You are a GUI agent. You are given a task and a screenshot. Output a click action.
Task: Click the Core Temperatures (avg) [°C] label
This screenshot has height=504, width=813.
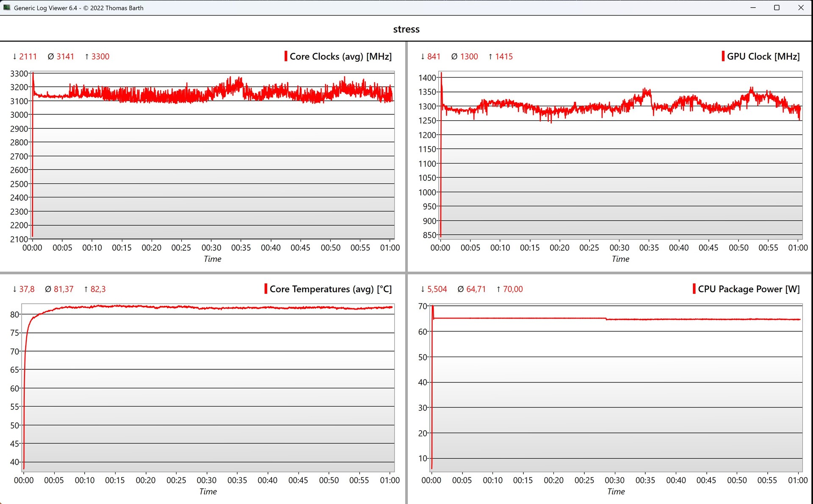(x=330, y=289)
